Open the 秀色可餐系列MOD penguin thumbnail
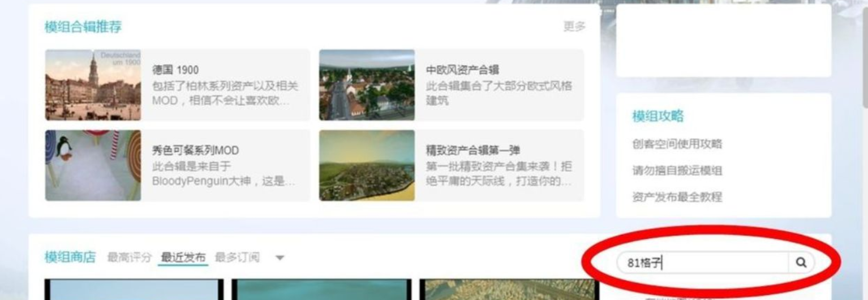This screenshot has height=300, width=868. [x=93, y=165]
